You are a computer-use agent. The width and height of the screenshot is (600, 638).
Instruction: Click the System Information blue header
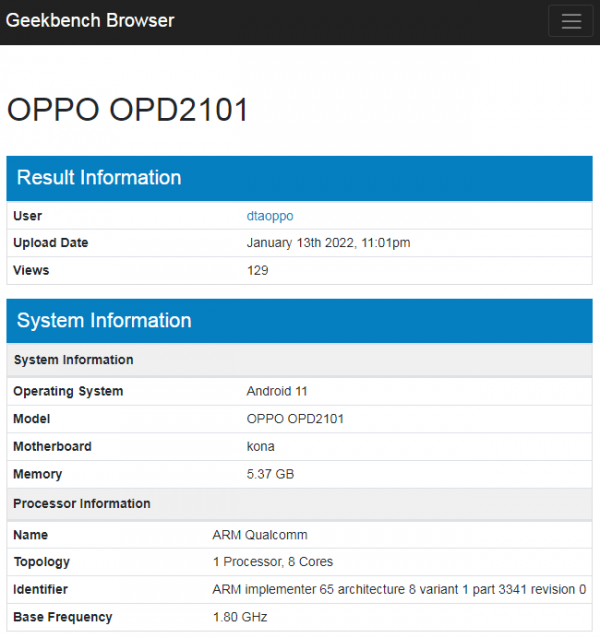(299, 321)
